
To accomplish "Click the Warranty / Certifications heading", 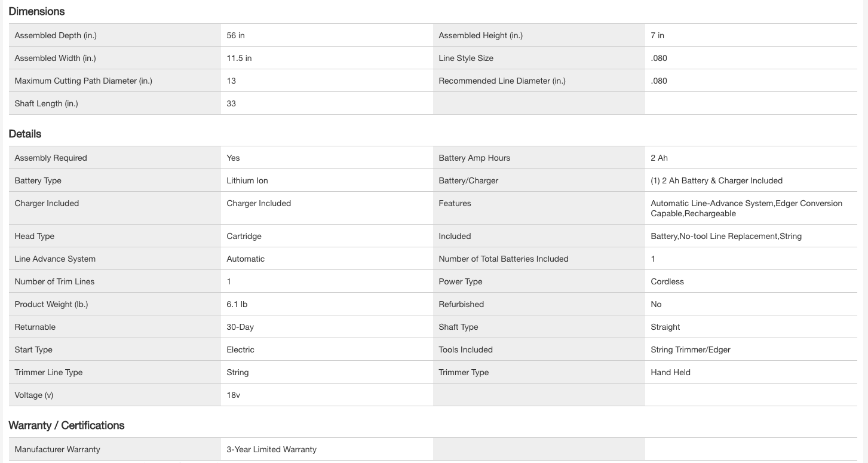I will coord(66,425).
